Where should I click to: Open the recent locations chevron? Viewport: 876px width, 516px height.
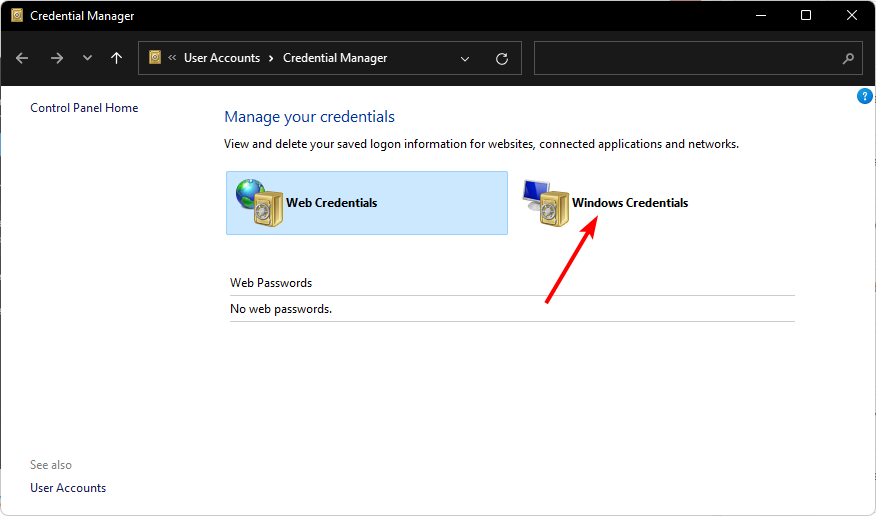pos(87,58)
